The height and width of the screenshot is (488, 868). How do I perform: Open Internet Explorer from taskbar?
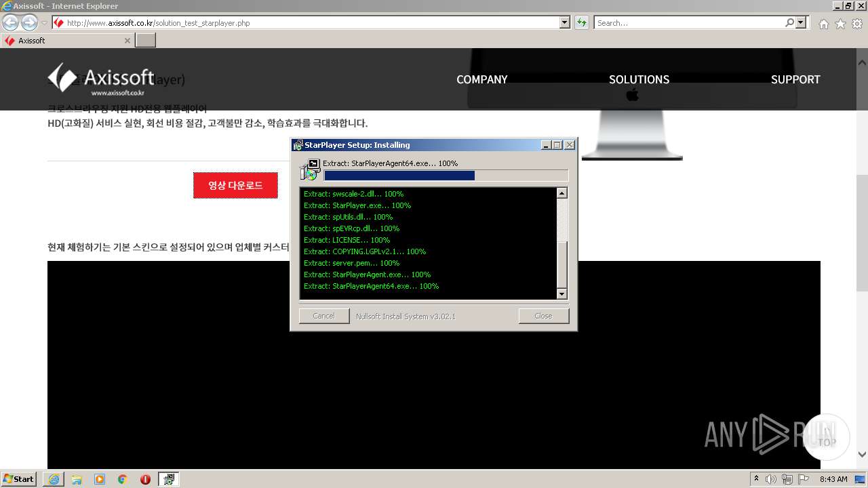54,479
